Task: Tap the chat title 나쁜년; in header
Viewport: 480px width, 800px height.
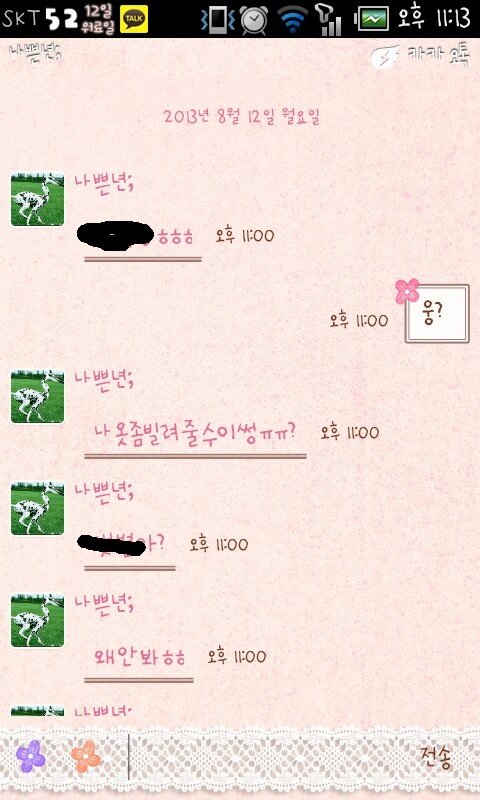Action: point(35,52)
